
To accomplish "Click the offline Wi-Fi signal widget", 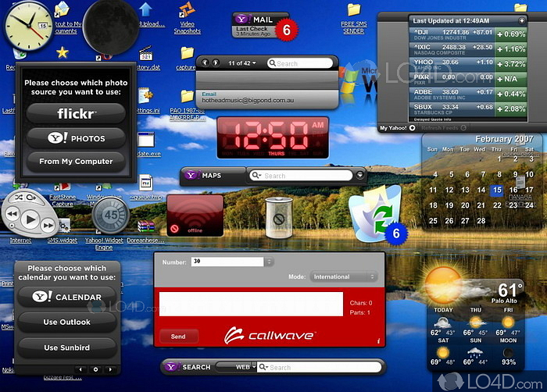I will pos(195,216).
